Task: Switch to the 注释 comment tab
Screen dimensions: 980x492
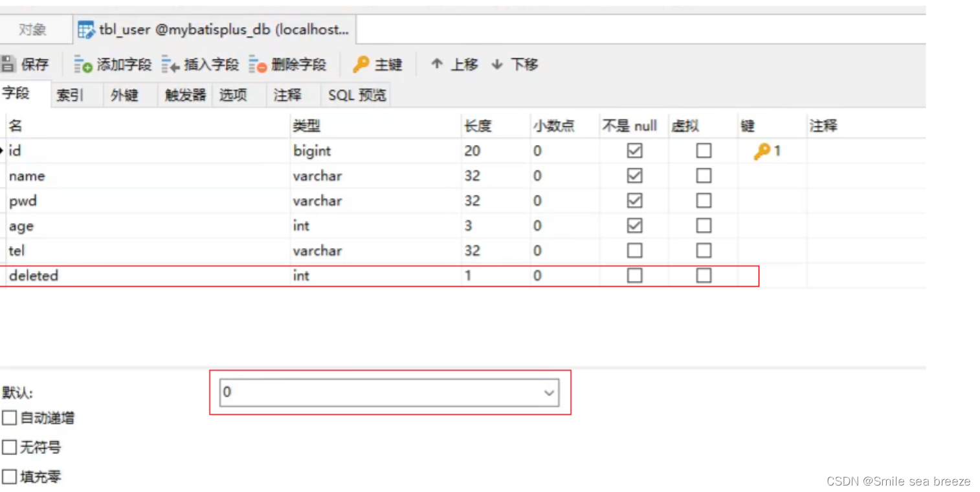Action: click(294, 95)
